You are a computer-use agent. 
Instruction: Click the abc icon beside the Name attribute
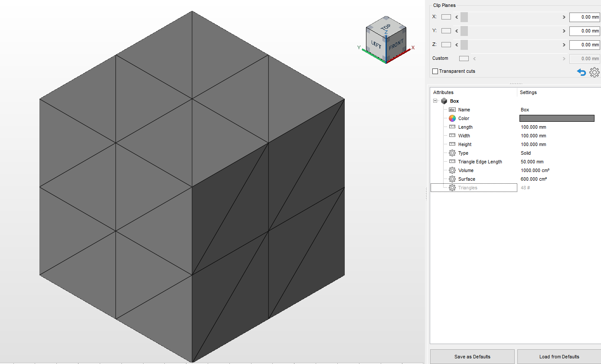click(452, 109)
